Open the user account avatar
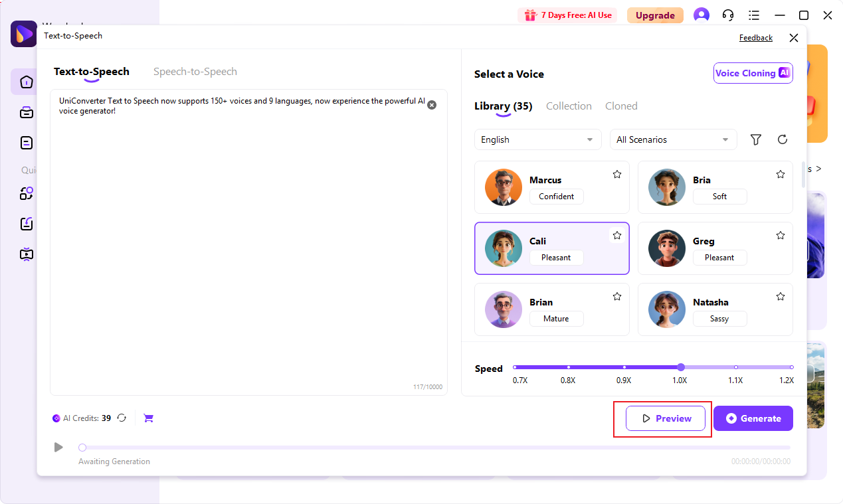This screenshot has width=843, height=504. [x=702, y=15]
